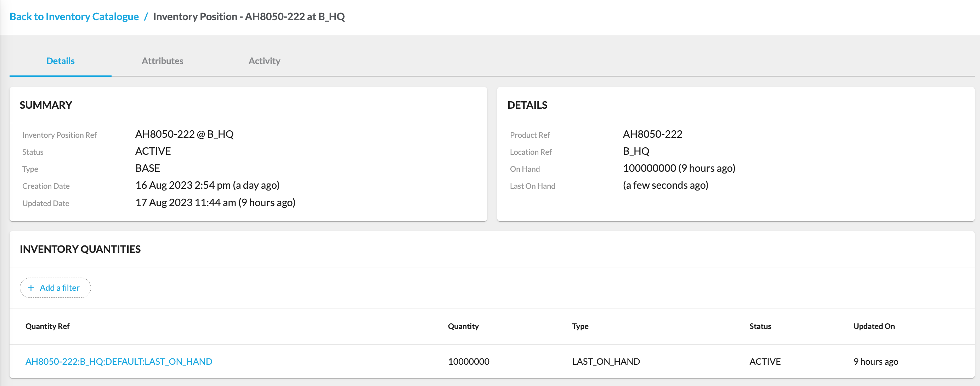
Task: Click Add a filter in Inventory Quantities
Action: pos(60,288)
